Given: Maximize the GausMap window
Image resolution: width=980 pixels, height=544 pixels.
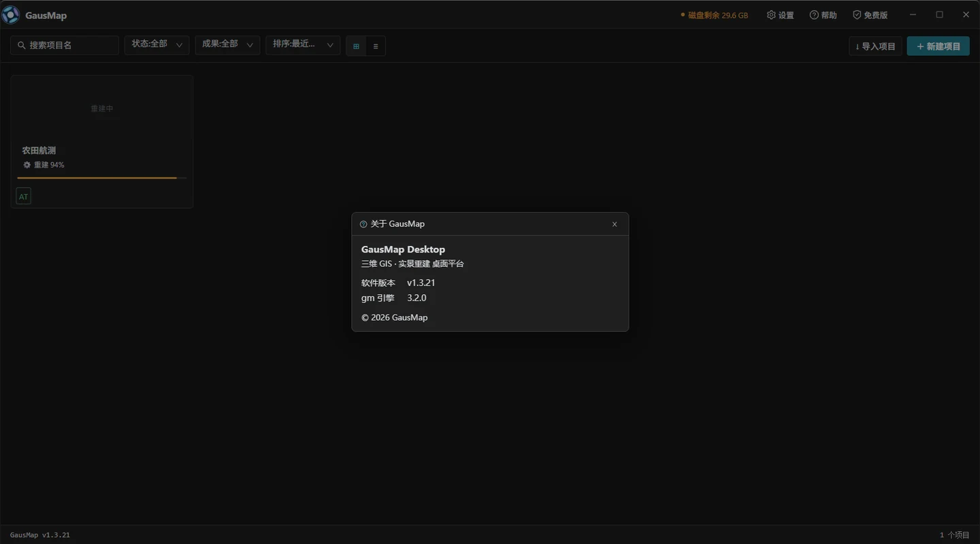Looking at the screenshot, I should [939, 14].
